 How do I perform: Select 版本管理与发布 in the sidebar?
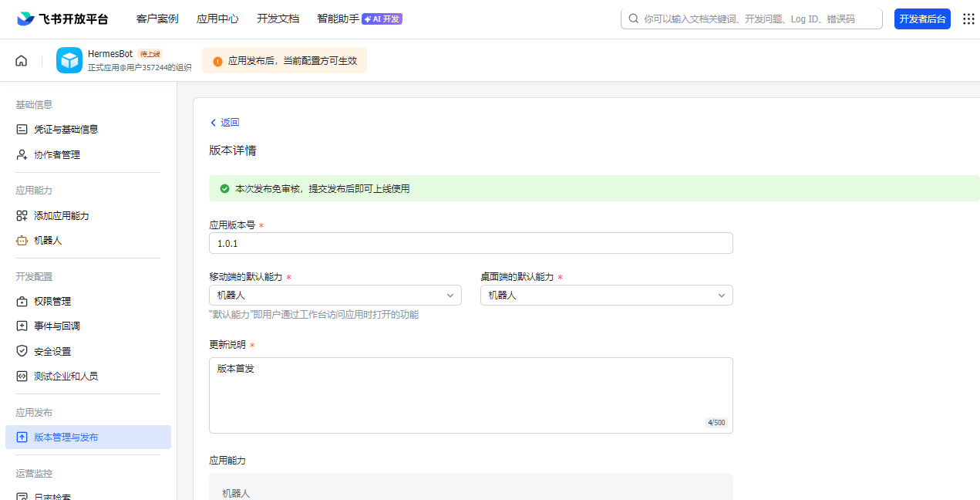click(x=66, y=437)
